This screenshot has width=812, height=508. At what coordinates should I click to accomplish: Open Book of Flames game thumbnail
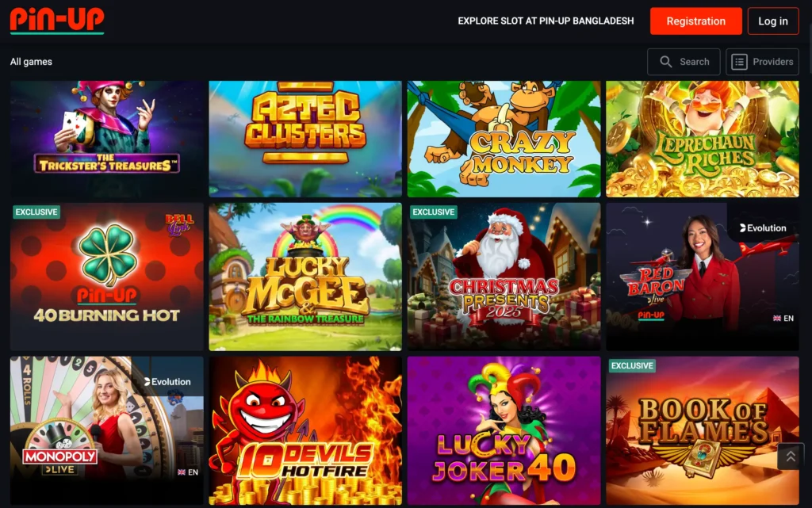[x=703, y=430]
